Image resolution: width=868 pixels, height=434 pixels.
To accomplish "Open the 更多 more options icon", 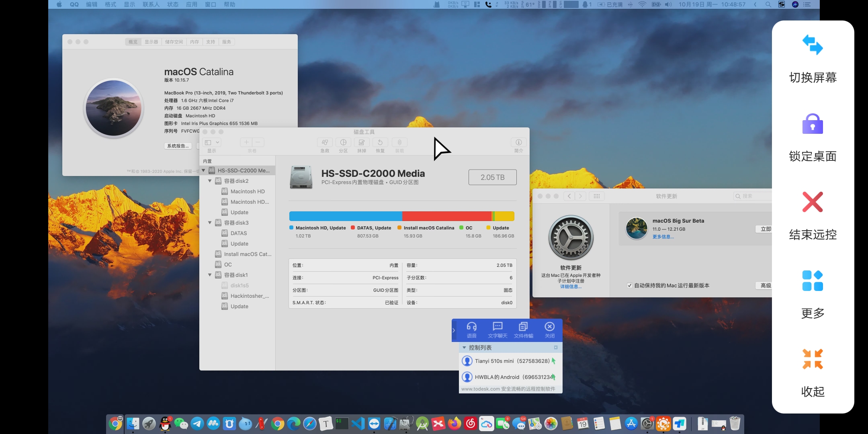I will coord(813,280).
